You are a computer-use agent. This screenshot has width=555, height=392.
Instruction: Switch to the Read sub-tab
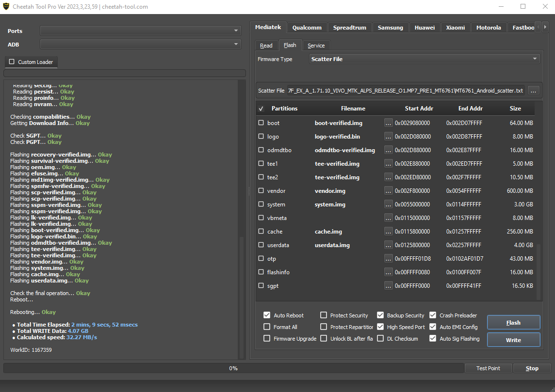pyautogui.click(x=266, y=46)
